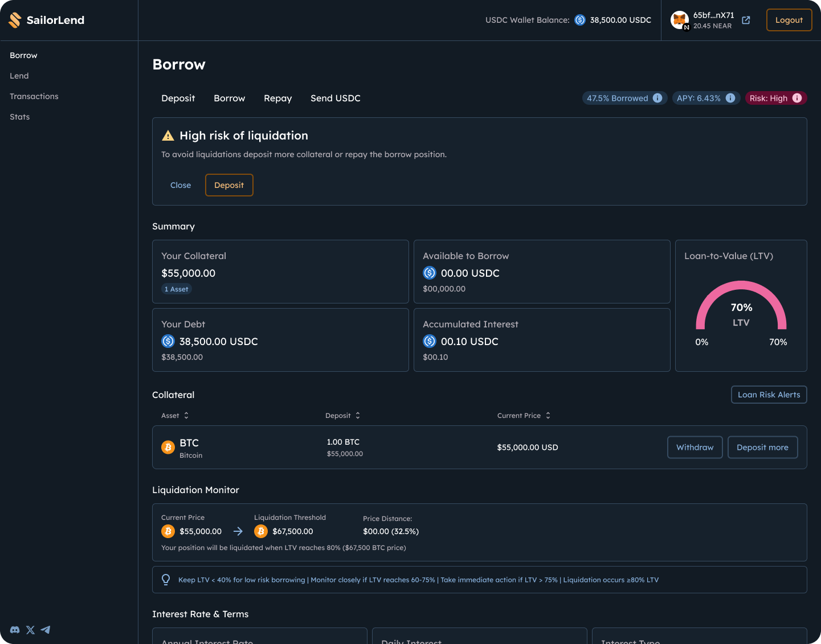Screen dimensions: 821x644
Task: Open the Send USDC tab
Action: click(335, 99)
